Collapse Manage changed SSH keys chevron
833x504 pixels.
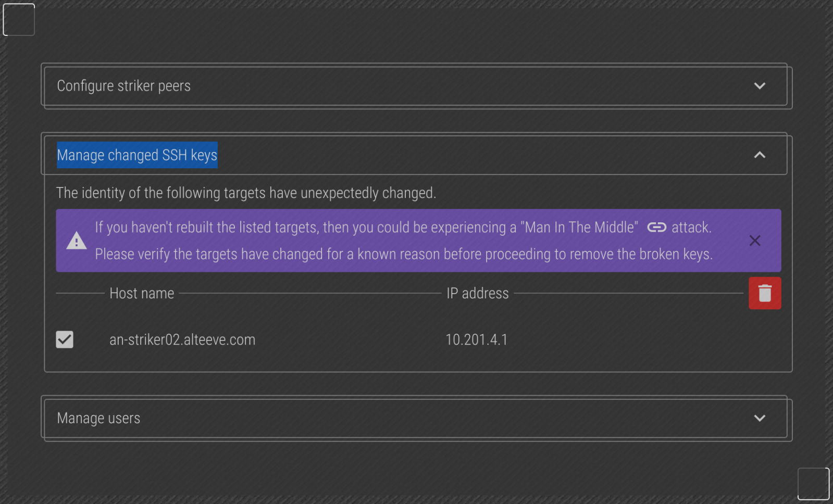(760, 155)
